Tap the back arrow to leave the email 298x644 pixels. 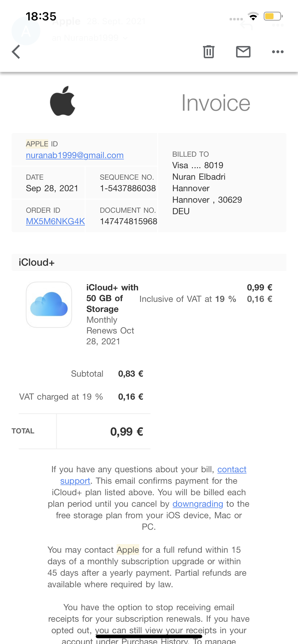(x=16, y=52)
